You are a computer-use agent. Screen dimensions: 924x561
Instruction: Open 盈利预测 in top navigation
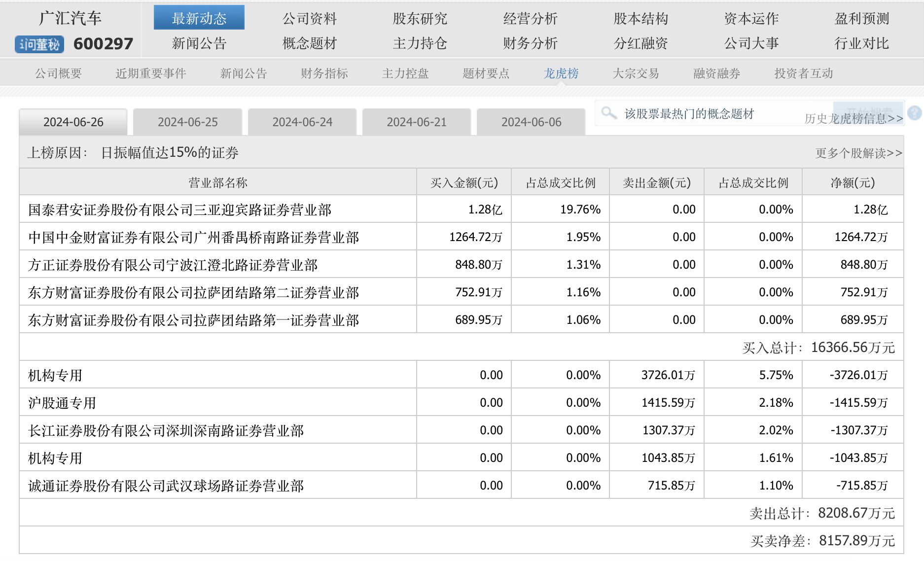861,19
